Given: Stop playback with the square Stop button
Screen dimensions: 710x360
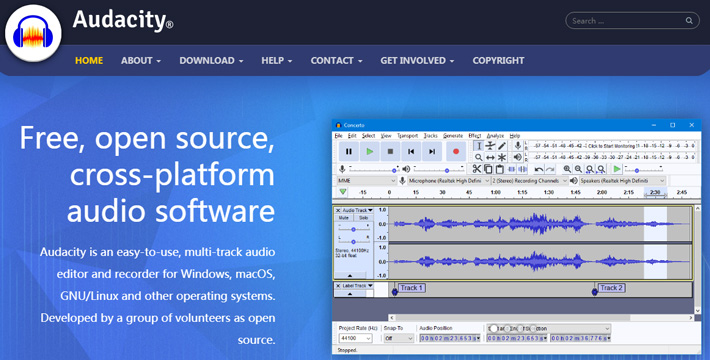Looking at the screenshot, I should (x=390, y=151).
